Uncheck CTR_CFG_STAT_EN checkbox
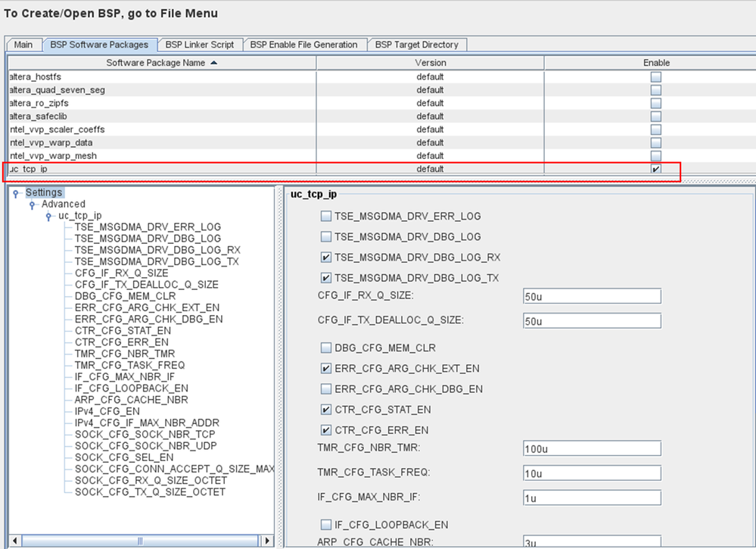 [x=326, y=410]
